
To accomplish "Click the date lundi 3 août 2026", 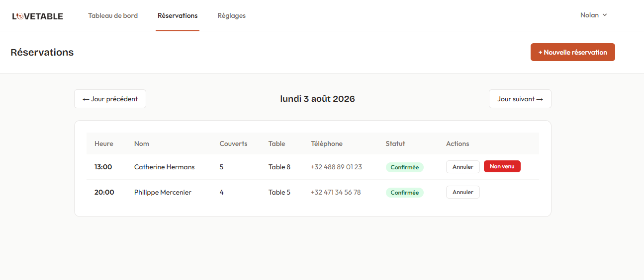I will 318,99.
